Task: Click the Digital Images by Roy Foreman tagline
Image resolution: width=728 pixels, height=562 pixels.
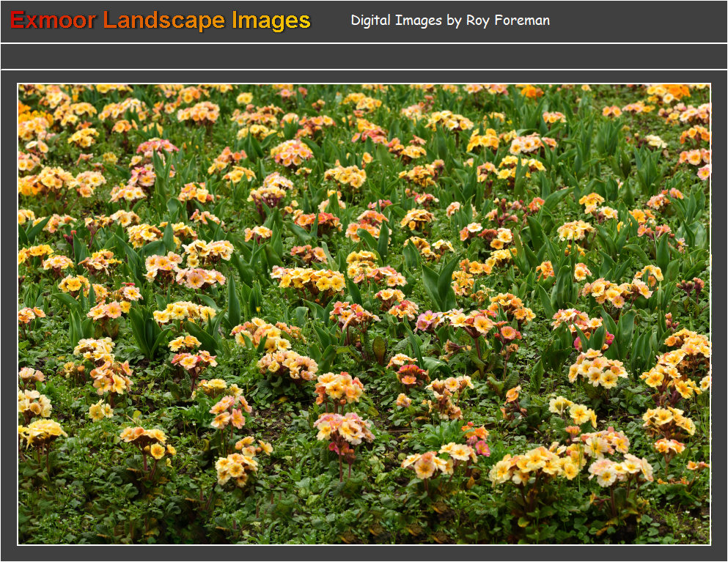Action: pos(449,21)
